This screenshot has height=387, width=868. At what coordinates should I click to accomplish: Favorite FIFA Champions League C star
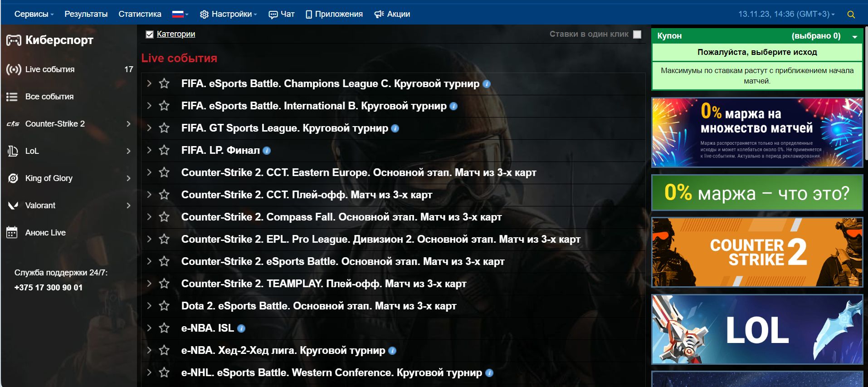coord(164,83)
